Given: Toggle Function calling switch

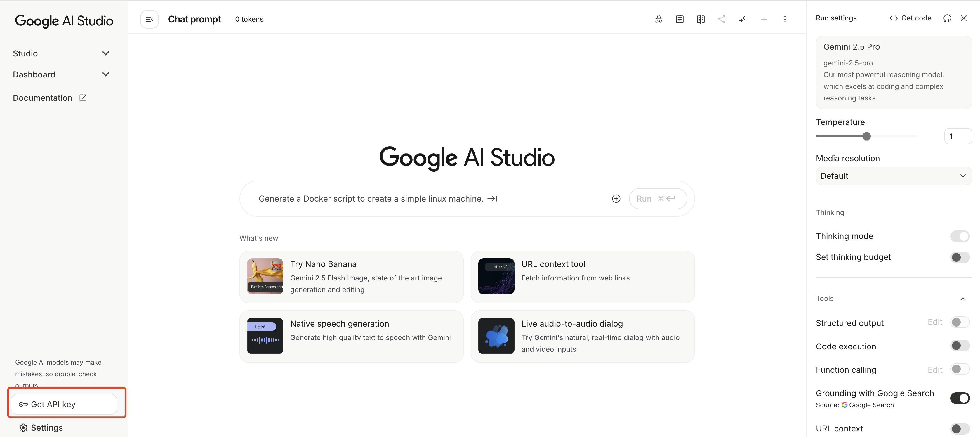Looking at the screenshot, I should click(960, 369).
